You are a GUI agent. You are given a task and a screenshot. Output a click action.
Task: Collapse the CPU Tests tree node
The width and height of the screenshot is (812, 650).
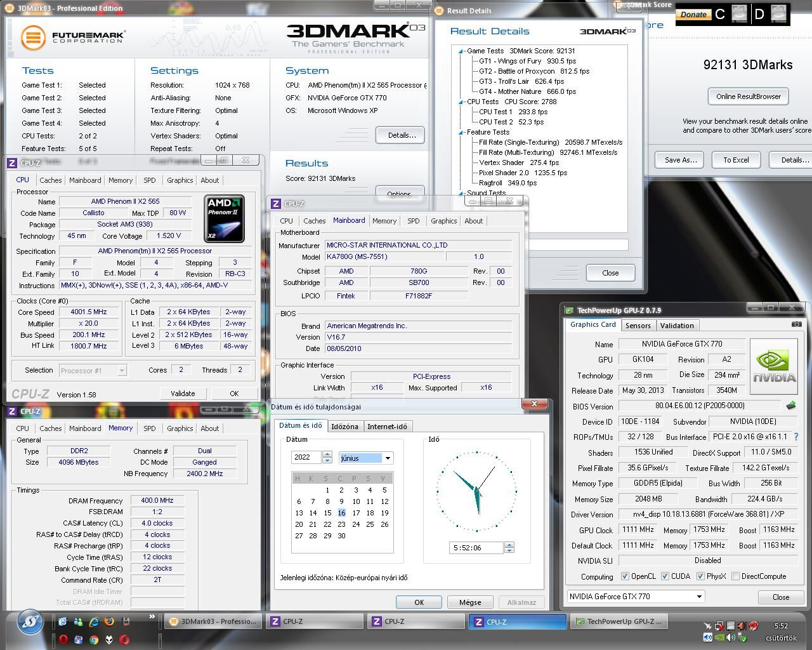pyautogui.click(x=461, y=102)
